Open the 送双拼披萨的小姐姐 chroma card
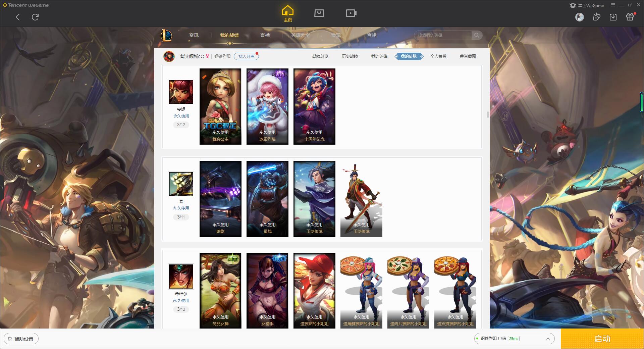The height and width of the screenshot is (349, 644). click(455, 291)
